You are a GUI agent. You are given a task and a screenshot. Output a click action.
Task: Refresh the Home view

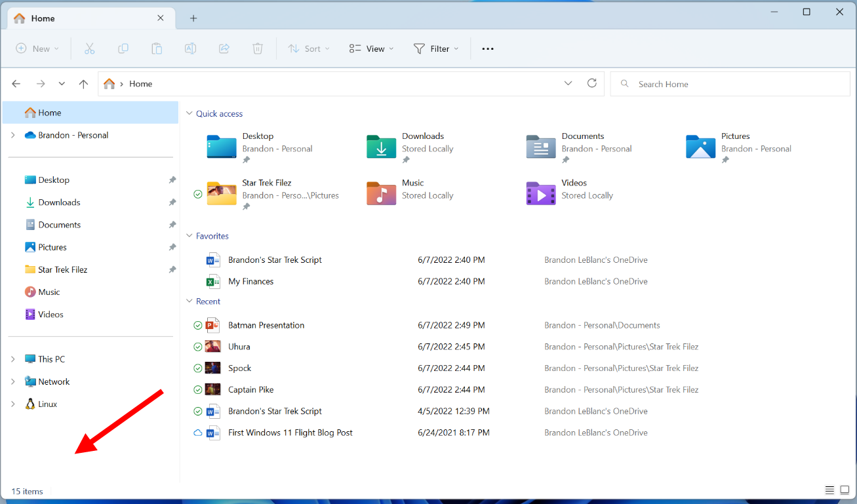coord(592,83)
